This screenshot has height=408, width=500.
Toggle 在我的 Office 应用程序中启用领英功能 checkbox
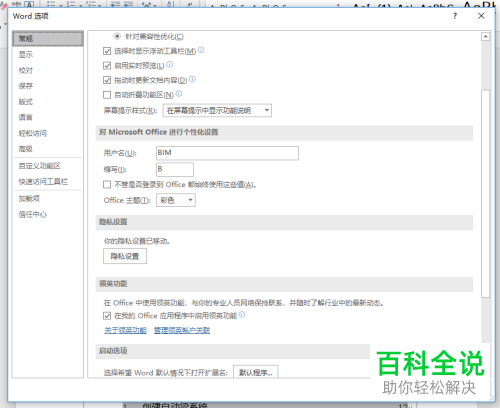tap(107, 315)
